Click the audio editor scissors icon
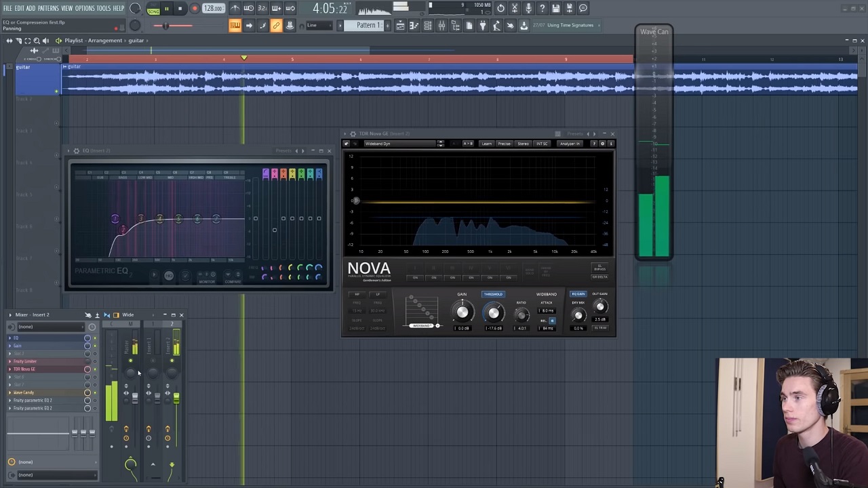 click(515, 8)
